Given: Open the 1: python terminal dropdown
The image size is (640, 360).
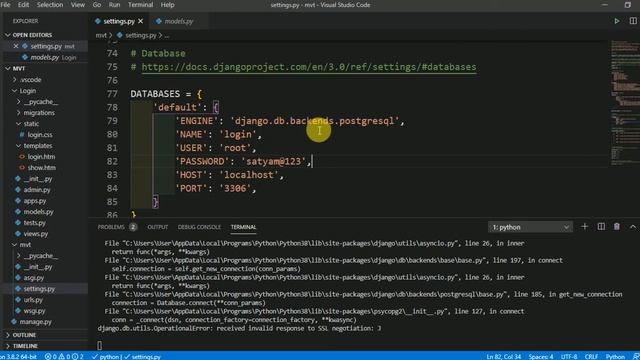Looking at the screenshot, I should tap(530, 227).
